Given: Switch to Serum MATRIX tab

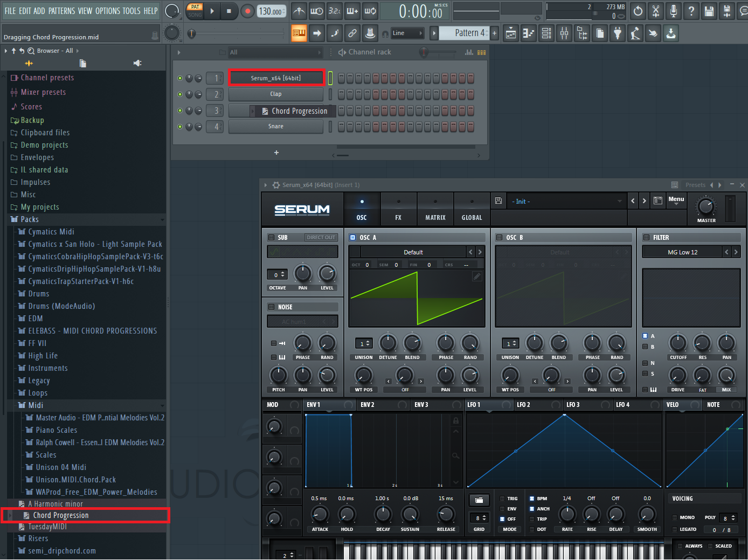Looking at the screenshot, I should click(x=435, y=210).
